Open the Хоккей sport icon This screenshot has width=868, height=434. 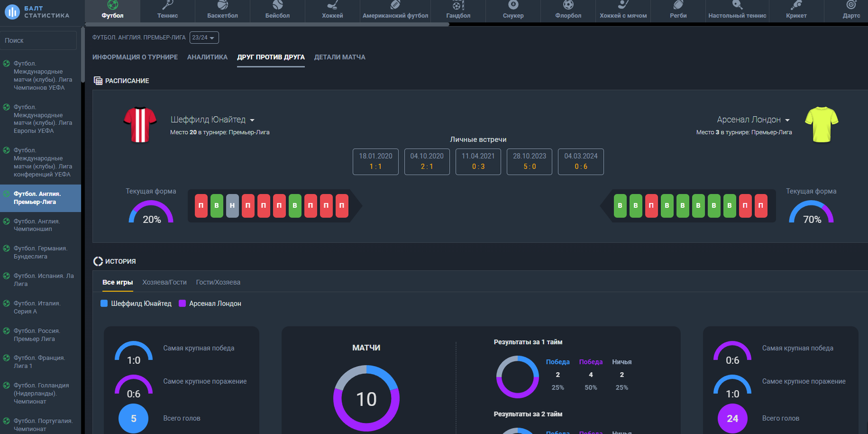[x=333, y=5]
